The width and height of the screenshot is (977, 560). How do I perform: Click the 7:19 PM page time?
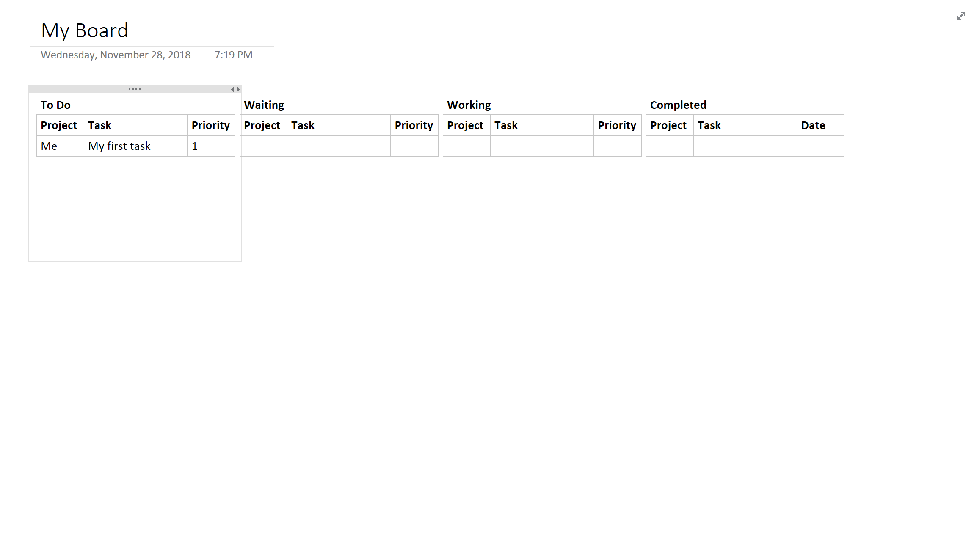click(233, 55)
